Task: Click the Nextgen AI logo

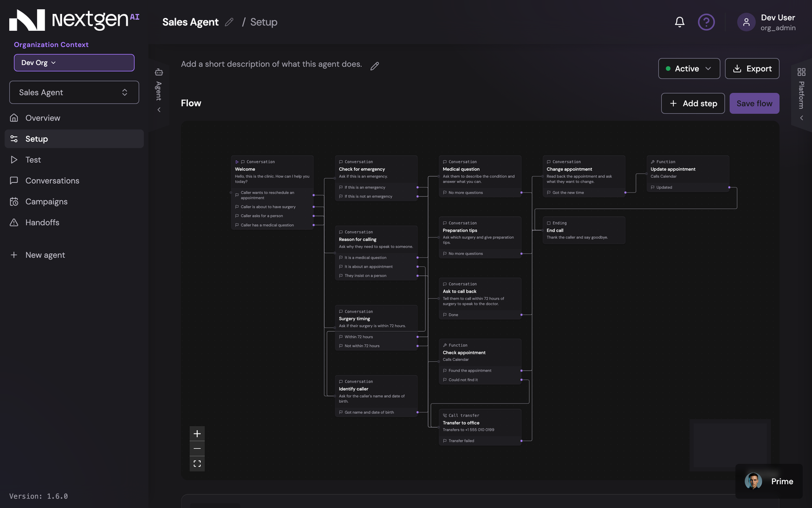Action: (74, 20)
